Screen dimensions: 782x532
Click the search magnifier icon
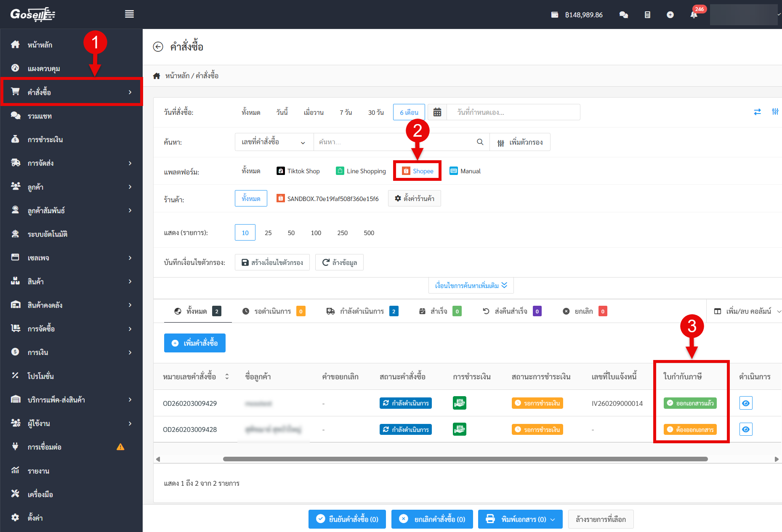tap(480, 142)
